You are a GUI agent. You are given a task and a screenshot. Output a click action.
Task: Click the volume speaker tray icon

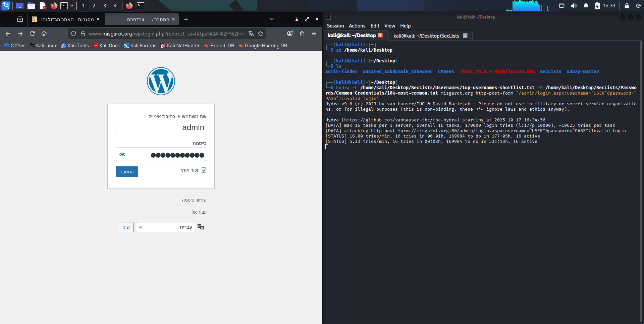point(574,6)
